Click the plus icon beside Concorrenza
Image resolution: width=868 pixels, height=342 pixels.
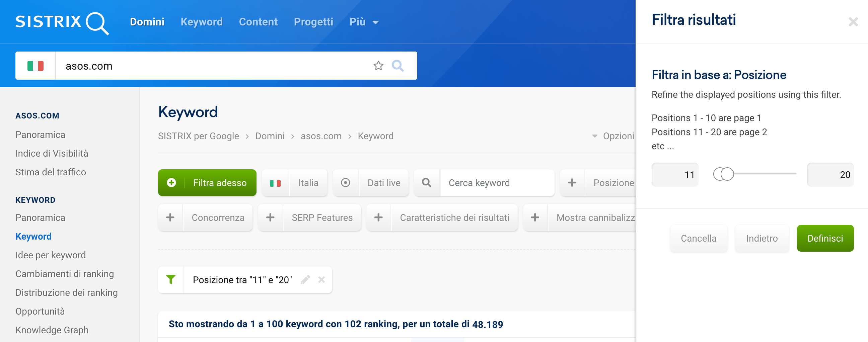170,218
